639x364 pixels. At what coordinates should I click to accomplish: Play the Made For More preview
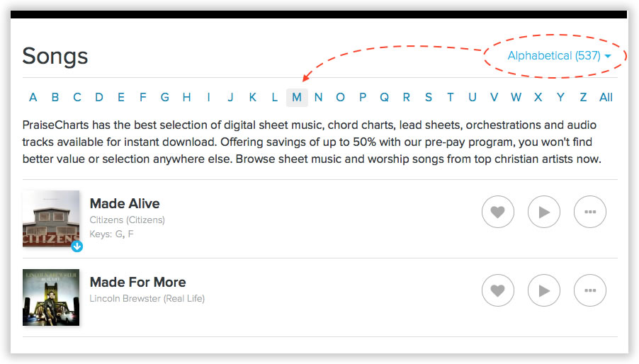[x=544, y=290]
